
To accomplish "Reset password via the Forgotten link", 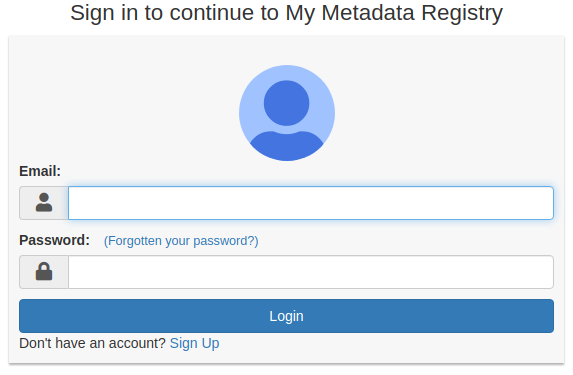I will pyautogui.click(x=181, y=241).
